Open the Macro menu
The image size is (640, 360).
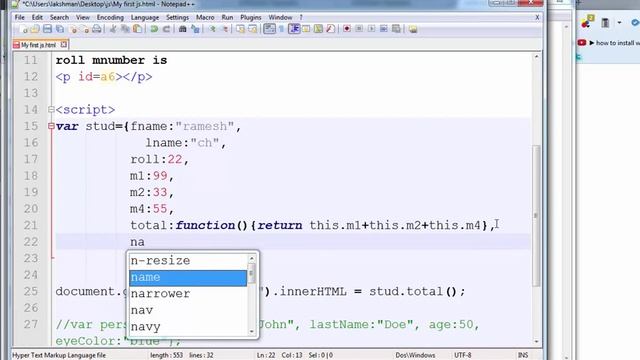coord(205,18)
